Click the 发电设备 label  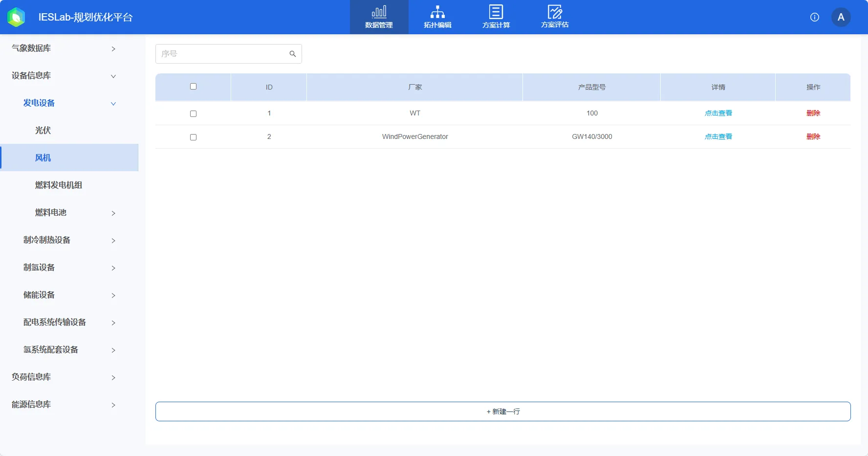point(39,103)
